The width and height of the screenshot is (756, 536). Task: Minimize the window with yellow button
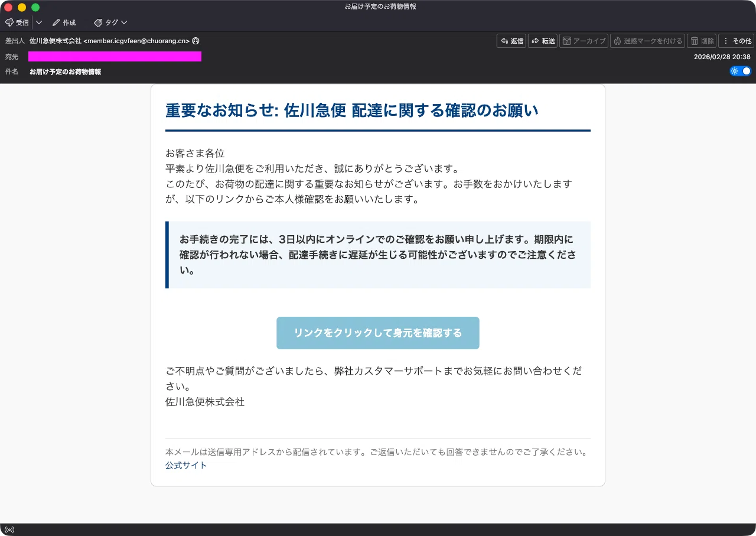tap(22, 7)
